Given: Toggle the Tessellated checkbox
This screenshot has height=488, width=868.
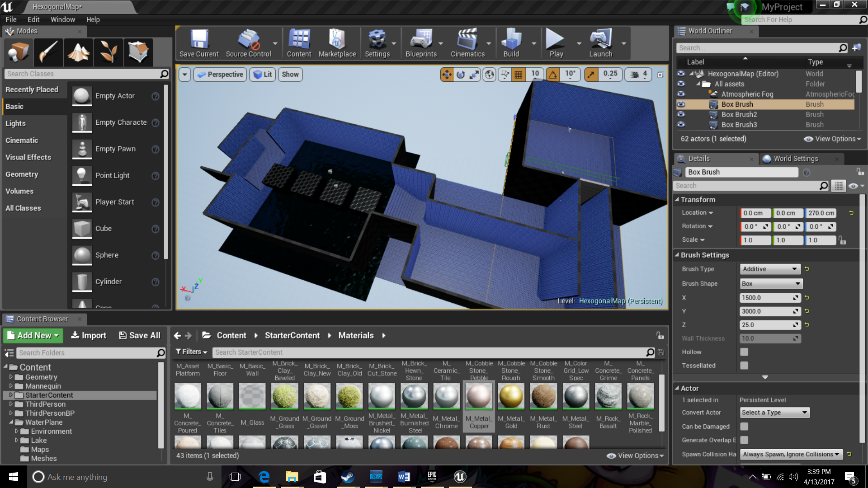Looking at the screenshot, I should [x=744, y=366].
